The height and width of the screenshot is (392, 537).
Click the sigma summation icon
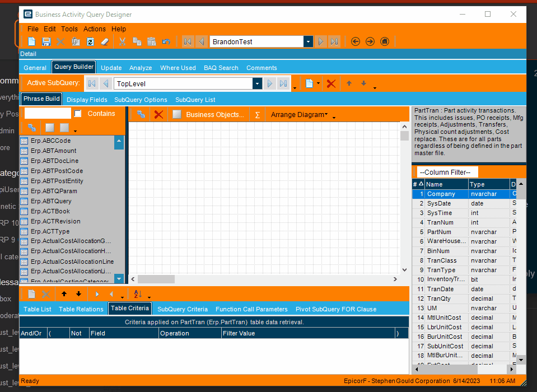click(x=258, y=115)
